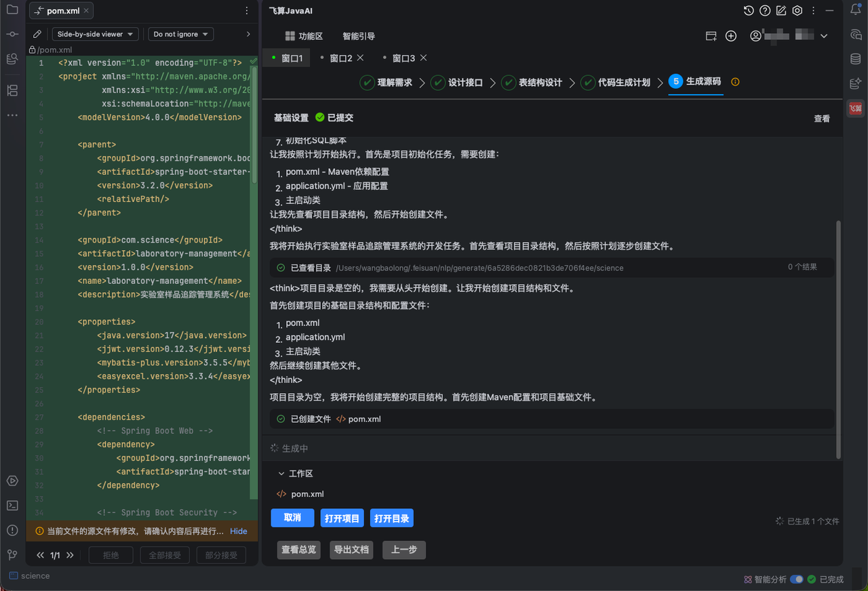Open diff tab vertical dots menu
This screenshot has width=868, height=591.
pyautogui.click(x=246, y=11)
